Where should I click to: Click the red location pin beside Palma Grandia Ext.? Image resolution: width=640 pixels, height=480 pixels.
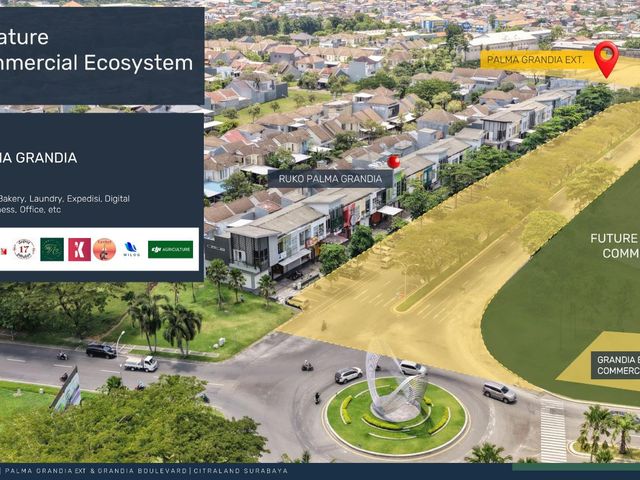coord(606,59)
